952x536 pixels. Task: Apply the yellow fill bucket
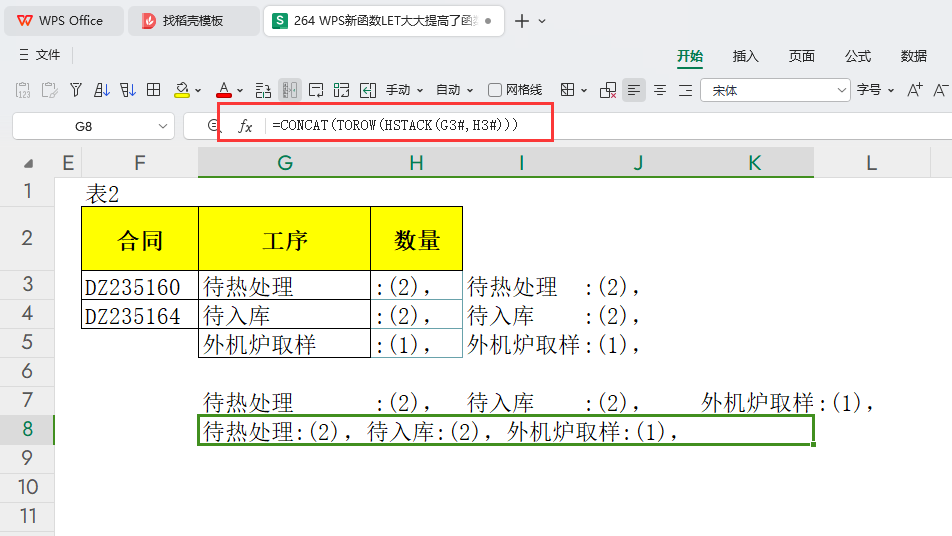pyautogui.click(x=182, y=90)
